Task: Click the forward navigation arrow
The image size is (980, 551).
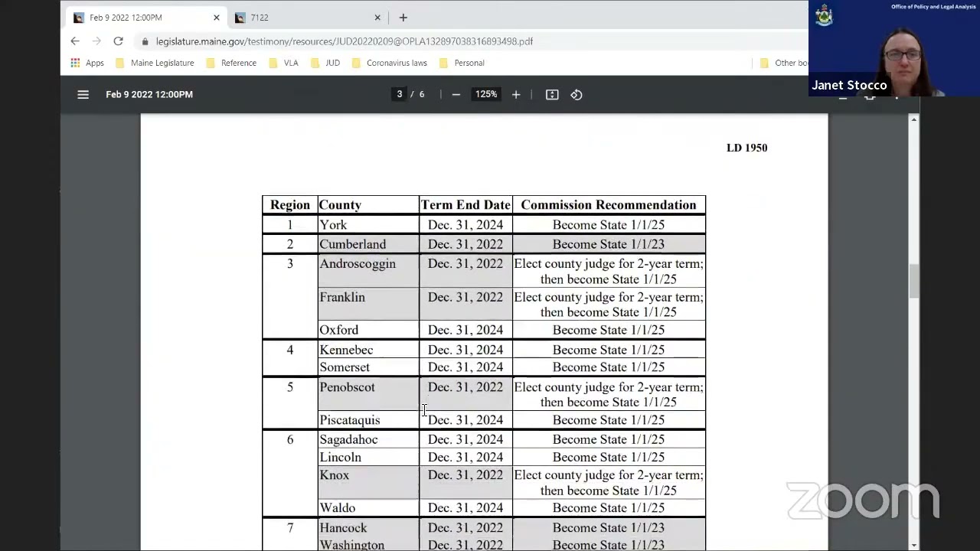Action: tap(96, 41)
